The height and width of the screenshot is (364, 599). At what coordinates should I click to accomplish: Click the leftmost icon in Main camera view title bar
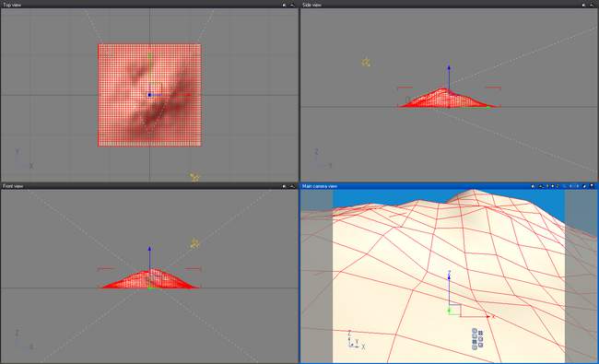tap(533, 186)
